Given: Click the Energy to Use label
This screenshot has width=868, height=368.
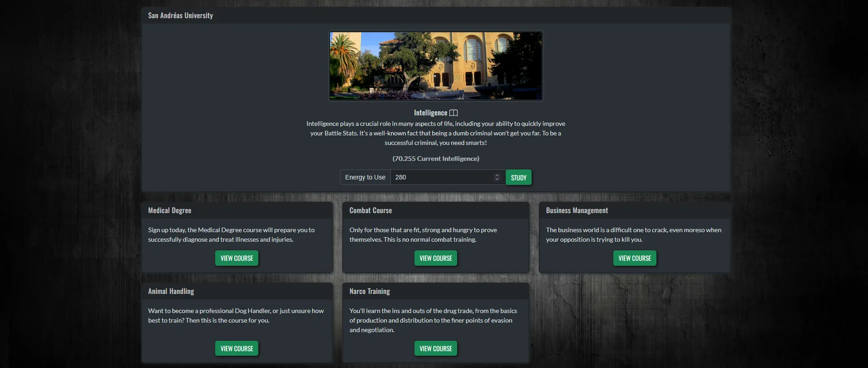Looking at the screenshot, I should [365, 177].
